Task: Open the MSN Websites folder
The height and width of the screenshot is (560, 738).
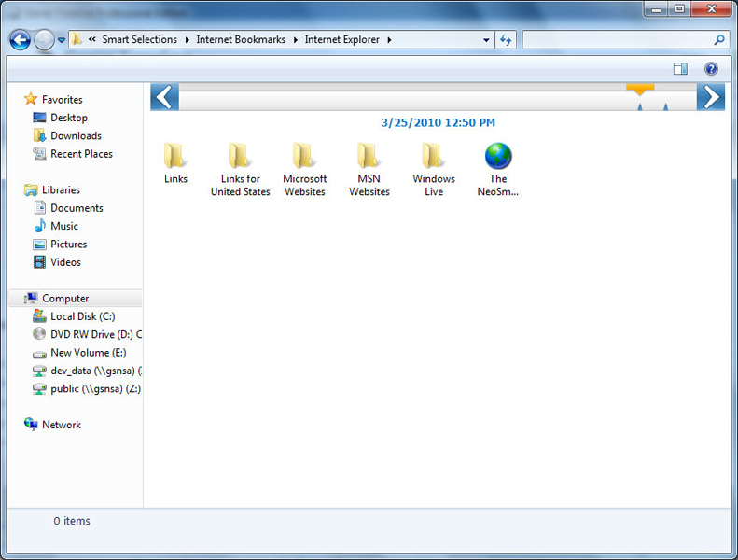Action: coord(369,170)
